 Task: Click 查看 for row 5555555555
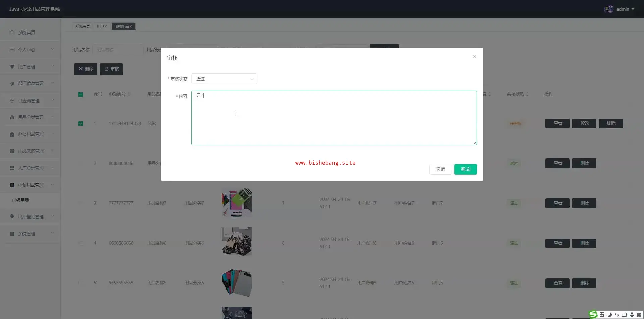click(557, 283)
